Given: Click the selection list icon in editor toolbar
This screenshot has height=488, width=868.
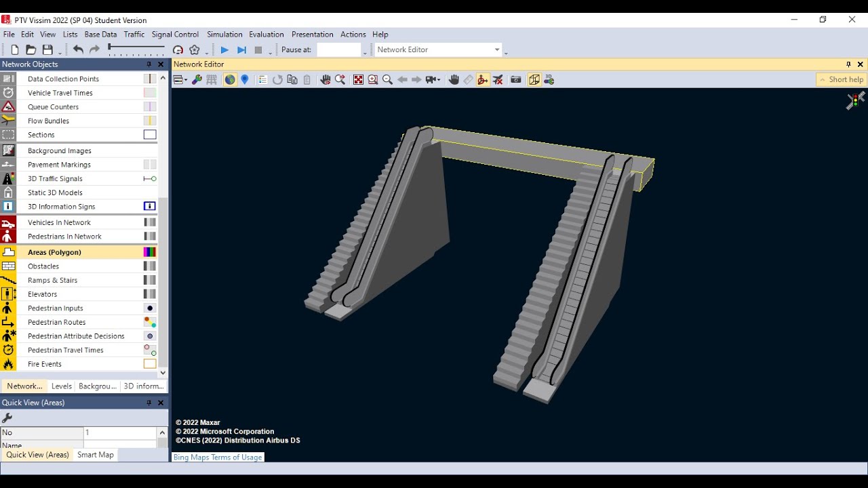Looking at the screenshot, I should click(x=262, y=79).
